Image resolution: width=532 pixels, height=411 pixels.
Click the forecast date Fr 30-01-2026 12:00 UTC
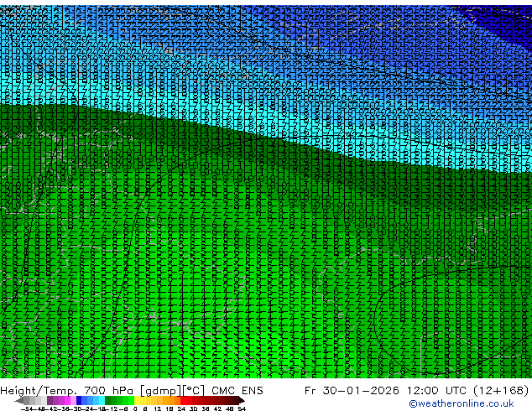click(x=387, y=391)
